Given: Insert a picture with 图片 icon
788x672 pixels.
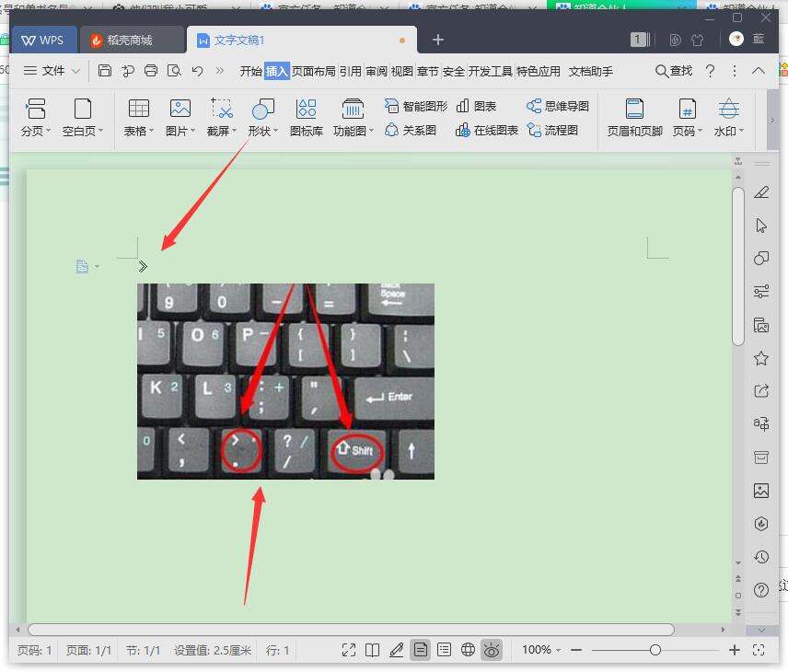Looking at the screenshot, I should coord(180,117).
